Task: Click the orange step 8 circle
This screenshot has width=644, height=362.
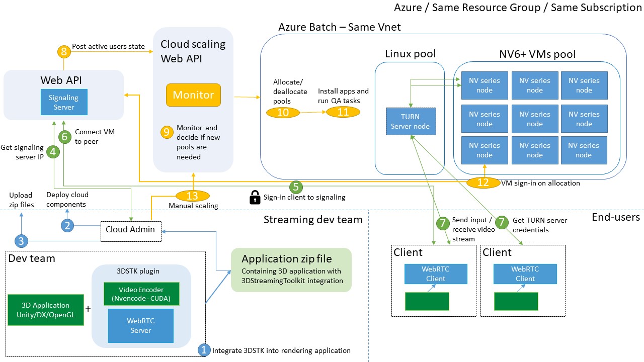Action: click(x=63, y=51)
